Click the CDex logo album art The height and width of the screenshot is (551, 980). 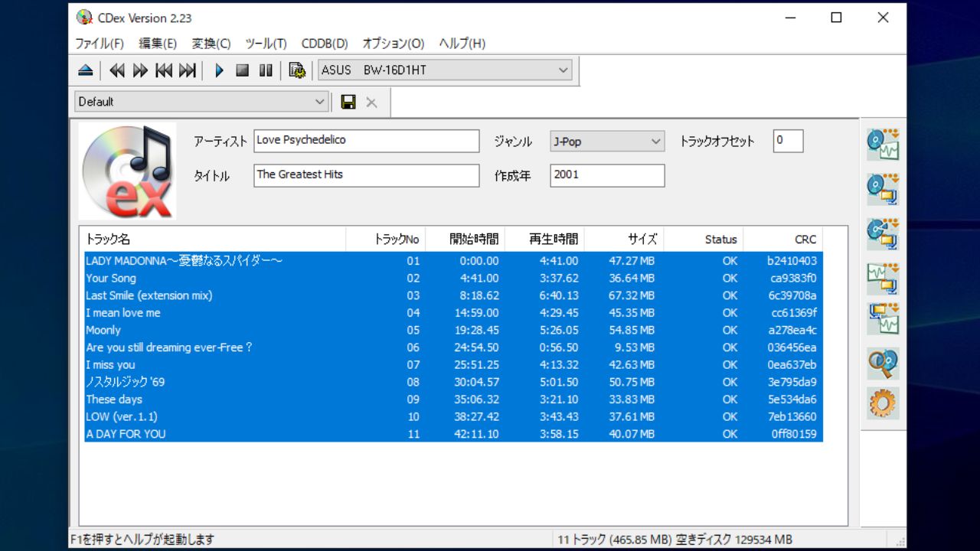pyautogui.click(x=127, y=171)
